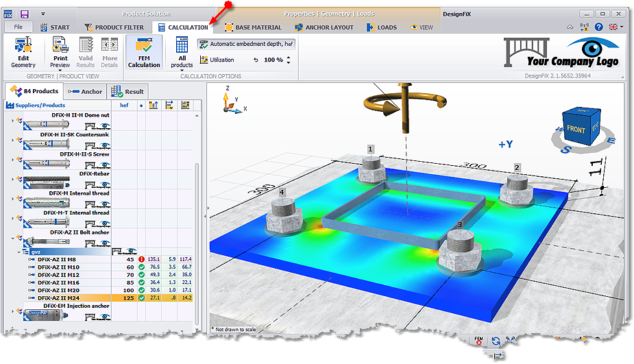Screen dimensions: 634x364
Task: Switch to the VIEW ribbon tab
Action: [422, 27]
